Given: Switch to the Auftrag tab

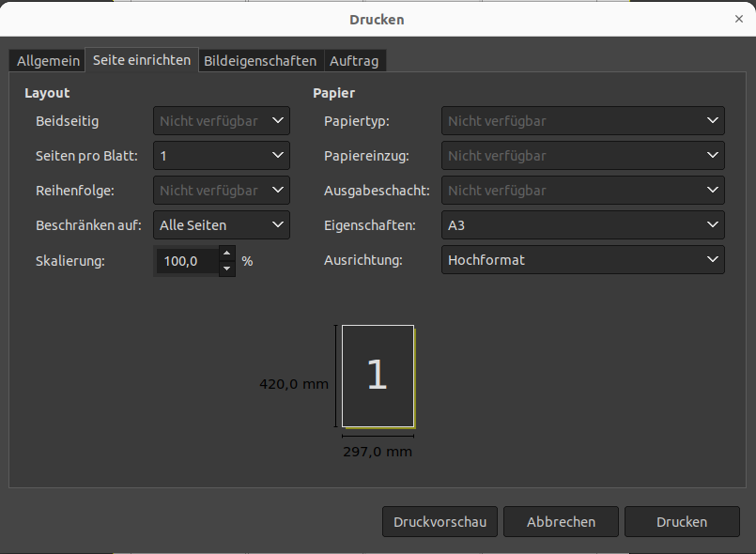Looking at the screenshot, I should point(355,60).
